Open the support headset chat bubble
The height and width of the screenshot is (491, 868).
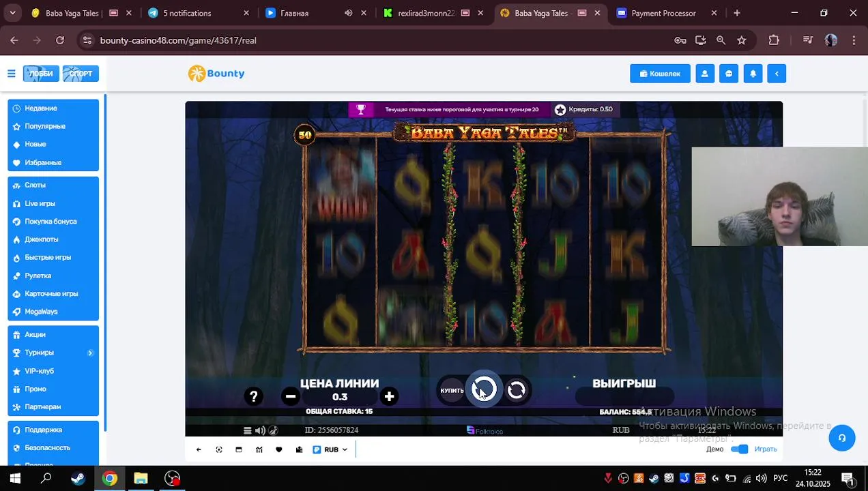click(842, 438)
